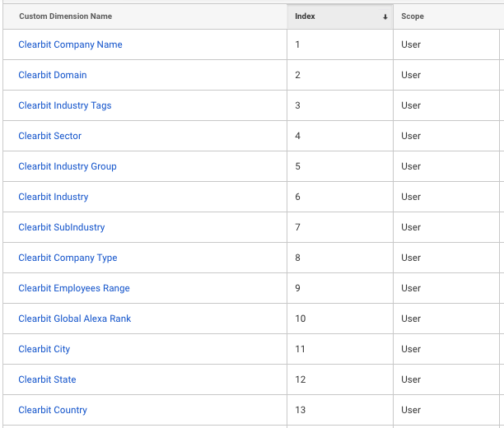Select index value 8 cell
This screenshot has height=428, width=504.
tap(340, 258)
